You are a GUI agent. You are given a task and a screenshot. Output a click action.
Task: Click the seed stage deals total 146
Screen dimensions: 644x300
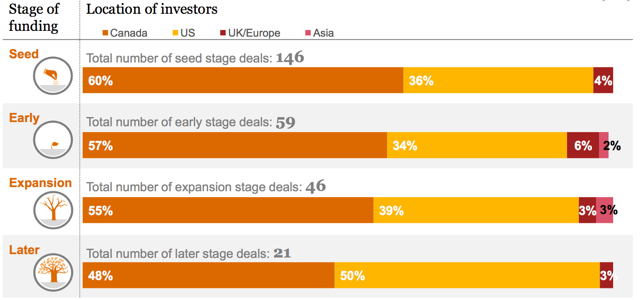click(x=290, y=58)
